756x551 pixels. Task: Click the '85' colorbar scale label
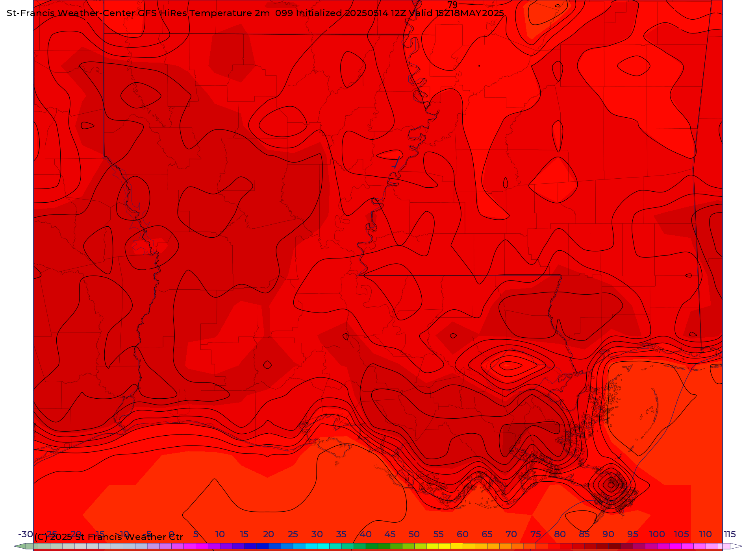click(584, 534)
